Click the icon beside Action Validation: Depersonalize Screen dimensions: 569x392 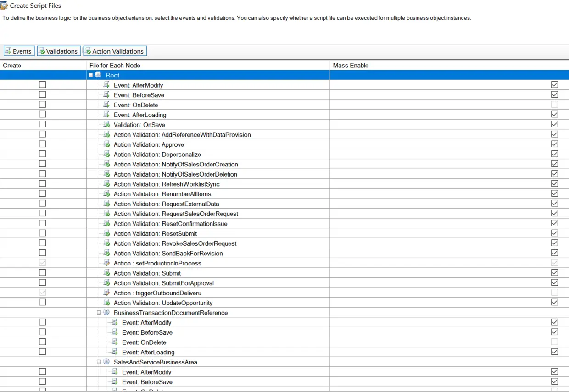point(106,154)
